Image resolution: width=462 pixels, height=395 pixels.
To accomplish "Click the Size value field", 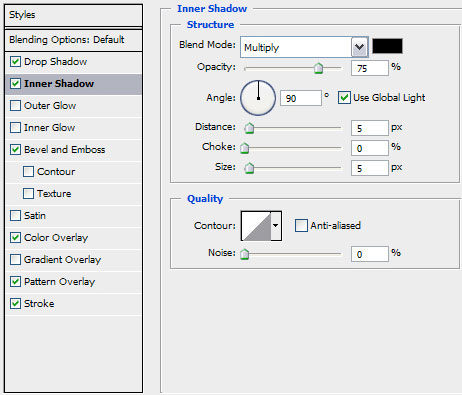I will [x=370, y=168].
